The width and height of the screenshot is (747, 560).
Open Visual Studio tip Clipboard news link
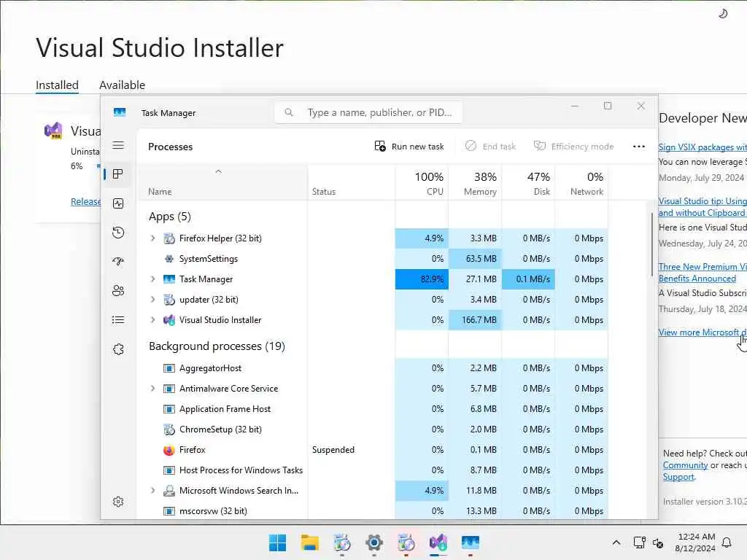point(703,206)
